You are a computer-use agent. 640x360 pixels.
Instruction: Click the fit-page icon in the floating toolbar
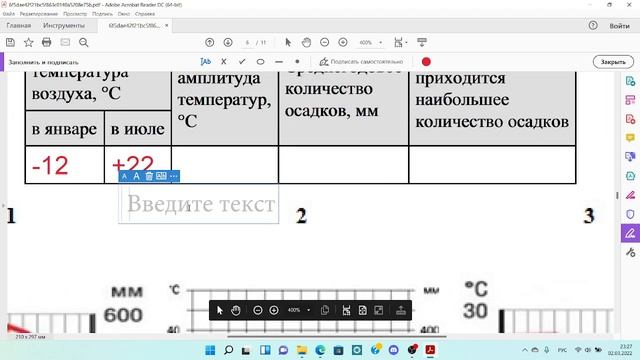[362, 310]
